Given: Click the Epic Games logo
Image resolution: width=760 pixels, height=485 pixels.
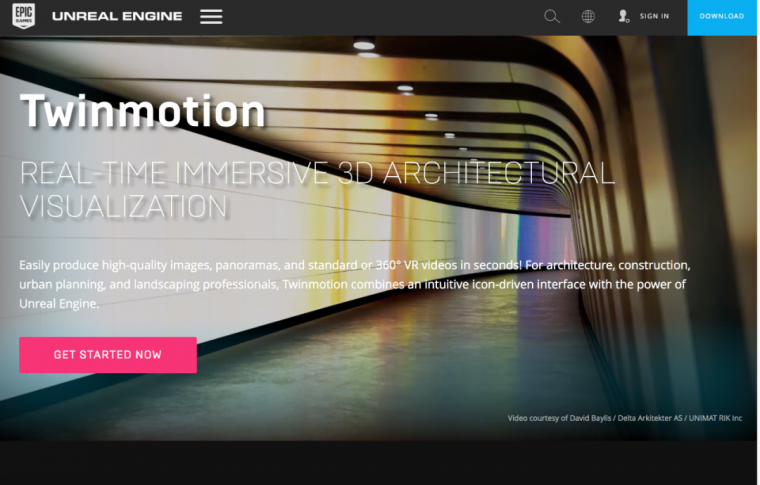Looking at the screenshot, I should pyautogui.click(x=23, y=16).
